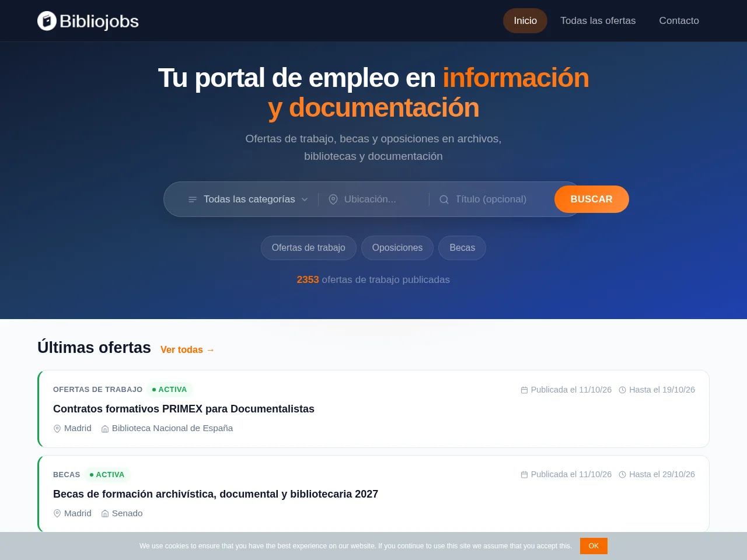Screen dimensions: 747x560
Task: Go to the Inicio menu item
Action: pyautogui.click(x=525, y=20)
